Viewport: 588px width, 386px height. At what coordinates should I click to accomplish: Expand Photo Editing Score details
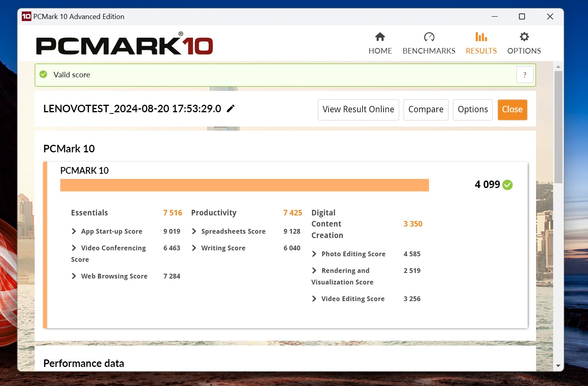point(314,254)
